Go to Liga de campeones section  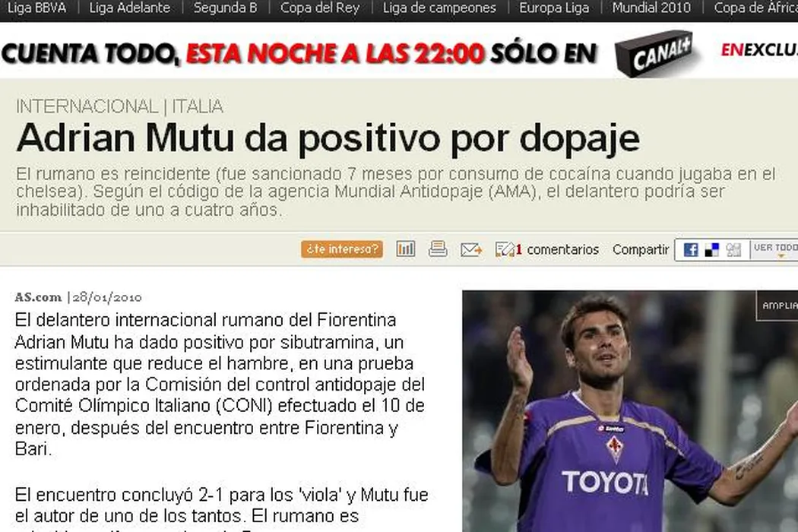coord(439,8)
